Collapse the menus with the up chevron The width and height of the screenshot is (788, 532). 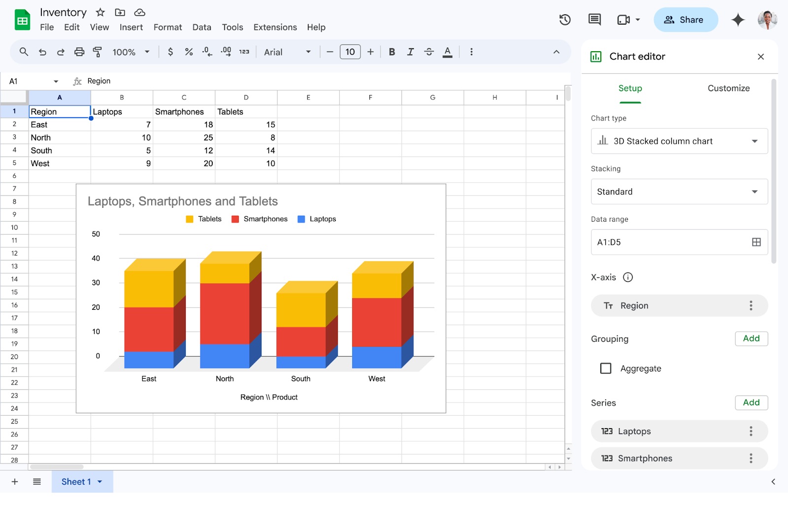tap(556, 52)
